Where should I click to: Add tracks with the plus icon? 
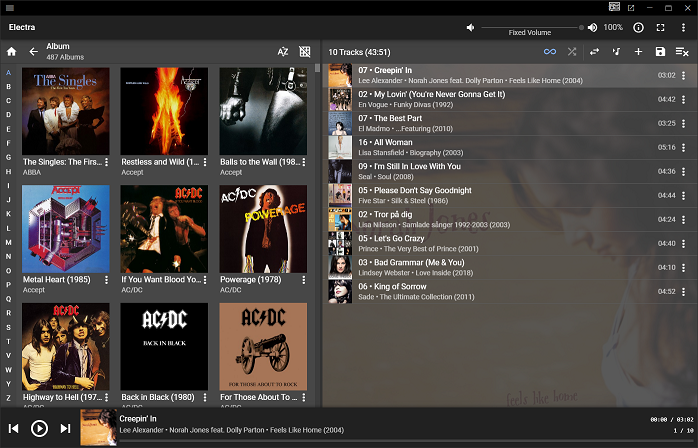pyautogui.click(x=638, y=52)
